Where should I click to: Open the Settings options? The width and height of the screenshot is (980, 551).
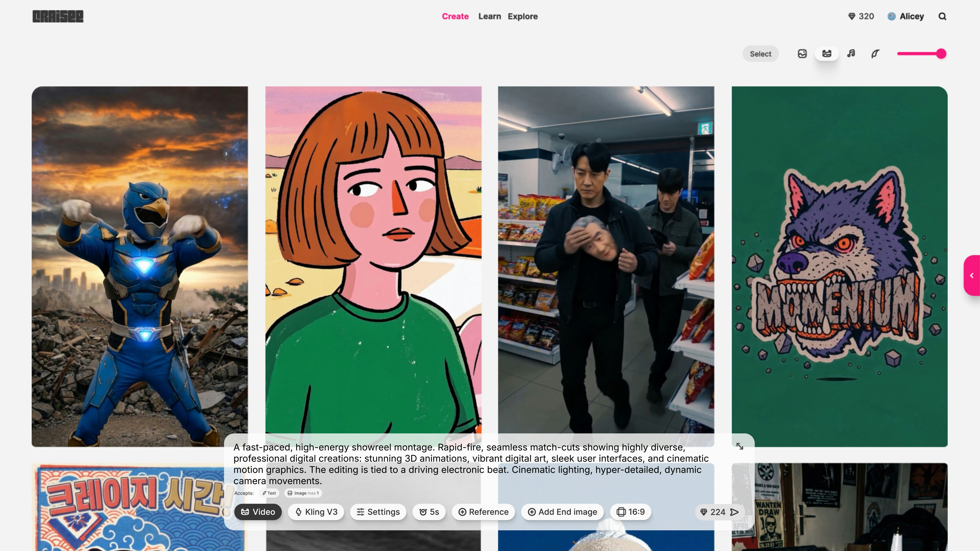pos(378,512)
